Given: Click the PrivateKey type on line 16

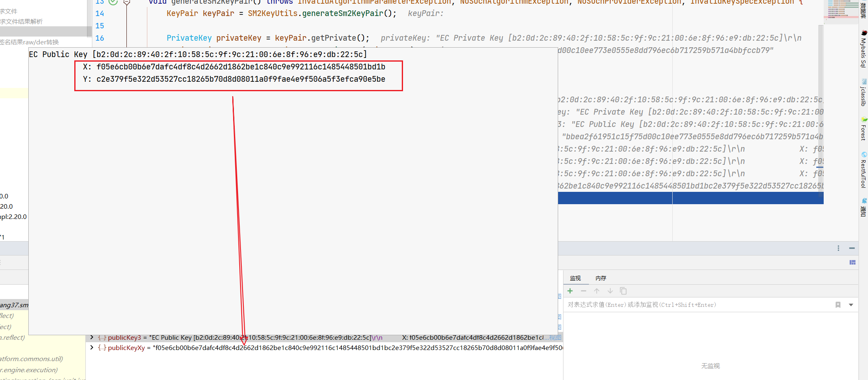Looking at the screenshot, I should (x=189, y=38).
